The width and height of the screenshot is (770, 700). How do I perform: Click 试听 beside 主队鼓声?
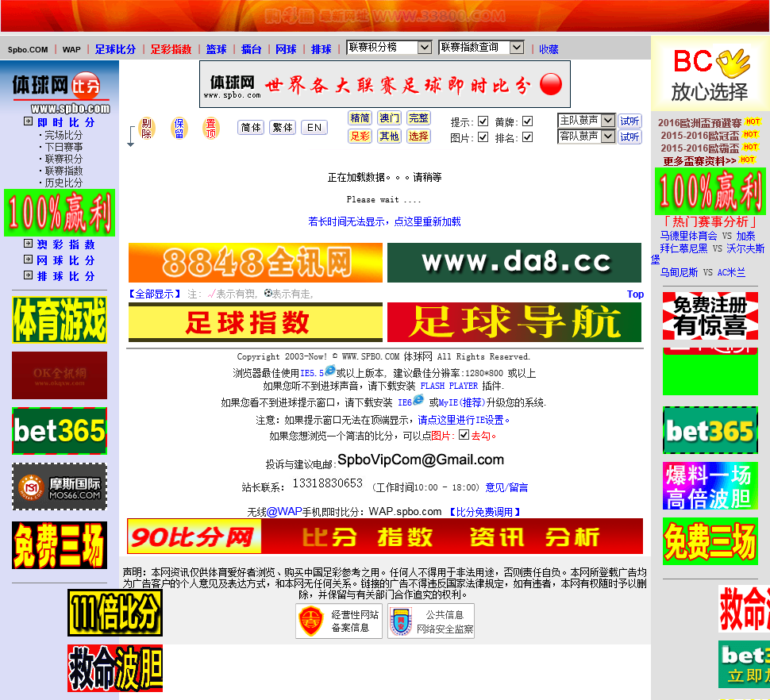(629, 121)
